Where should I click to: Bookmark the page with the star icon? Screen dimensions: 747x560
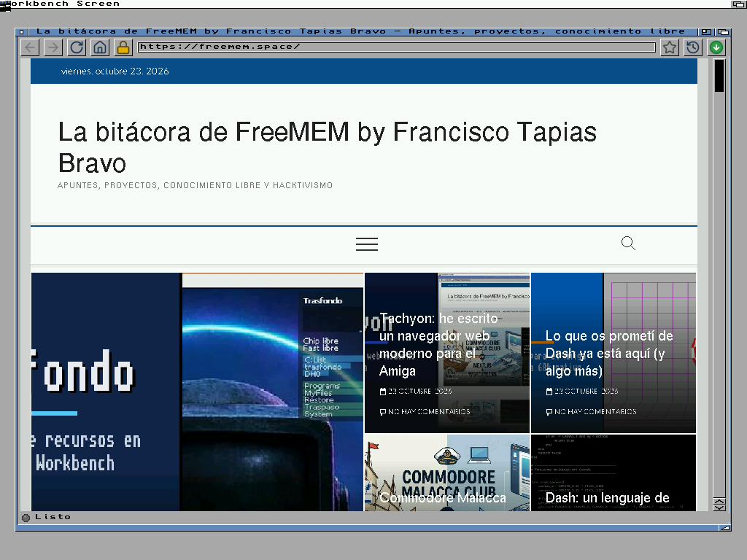point(670,47)
